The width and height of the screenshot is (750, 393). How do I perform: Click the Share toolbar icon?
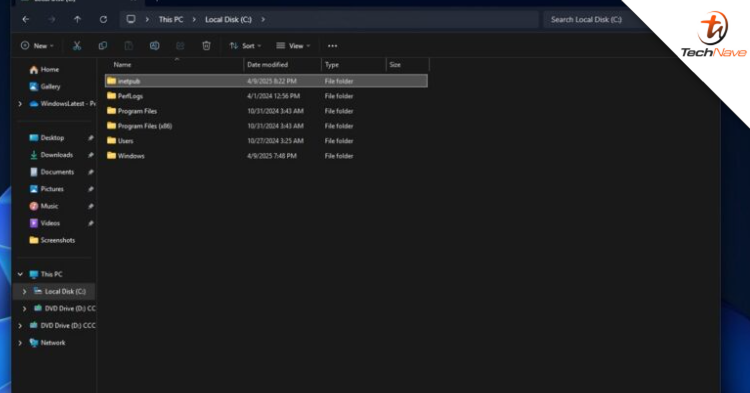click(x=180, y=46)
